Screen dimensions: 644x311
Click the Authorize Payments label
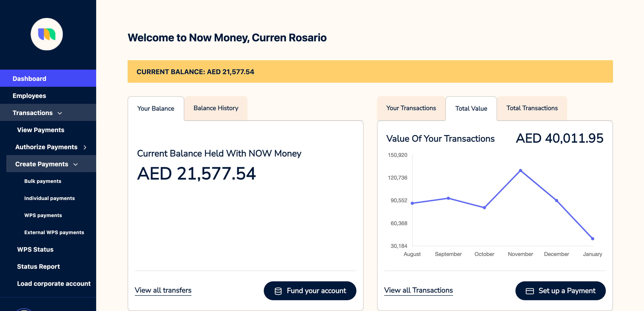tap(47, 147)
